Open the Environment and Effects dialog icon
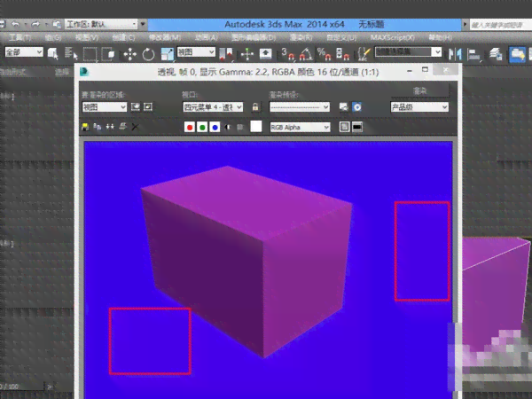The width and height of the screenshot is (532, 399). (356, 107)
